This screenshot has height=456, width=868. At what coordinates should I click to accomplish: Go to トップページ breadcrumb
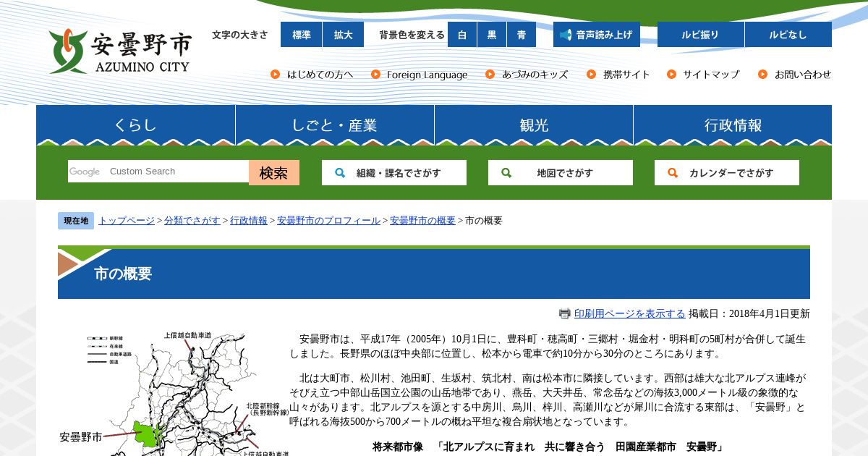pyautogui.click(x=127, y=221)
